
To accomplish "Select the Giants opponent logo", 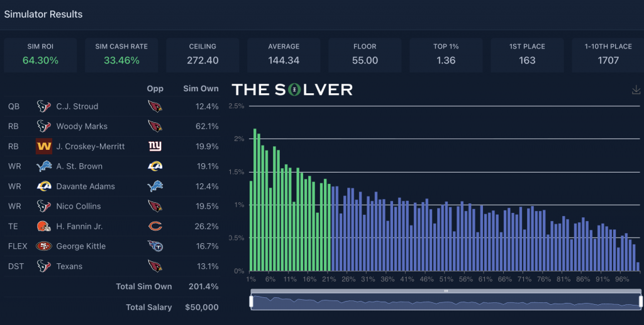I will [155, 146].
